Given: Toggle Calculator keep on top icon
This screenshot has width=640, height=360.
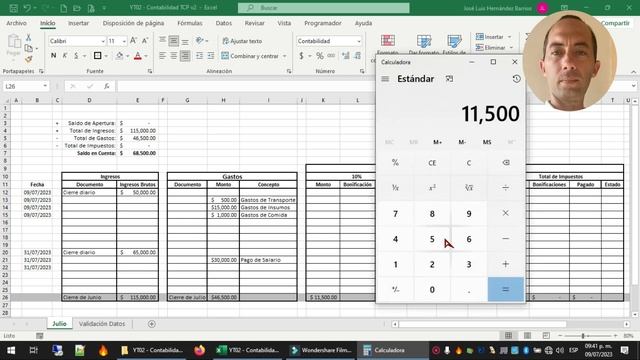Looking at the screenshot, I should tap(449, 79).
